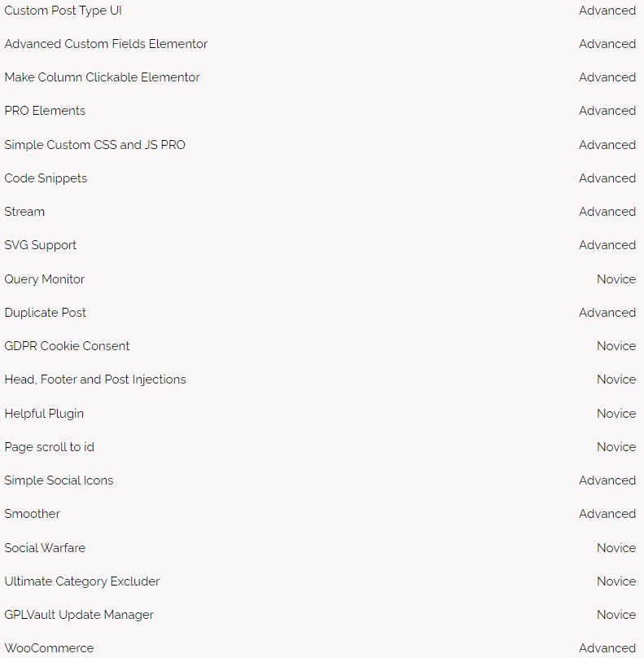Screen dimensions: 644x658
Task: Open Make Column Clickable Elementor item
Action: 102,77
